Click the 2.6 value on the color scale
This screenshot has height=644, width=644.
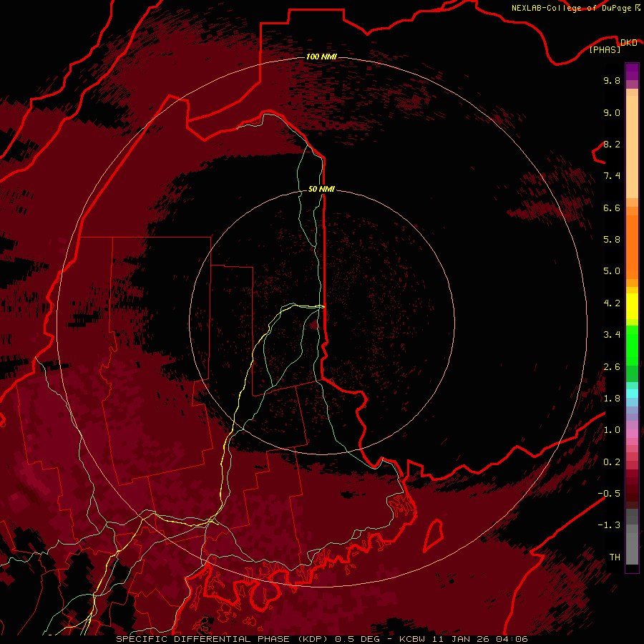tap(612, 367)
